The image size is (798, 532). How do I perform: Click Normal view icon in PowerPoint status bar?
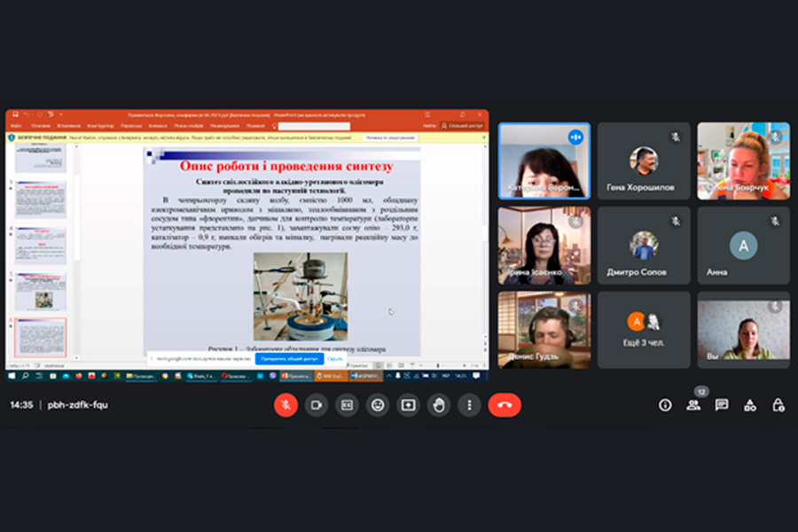click(x=378, y=365)
